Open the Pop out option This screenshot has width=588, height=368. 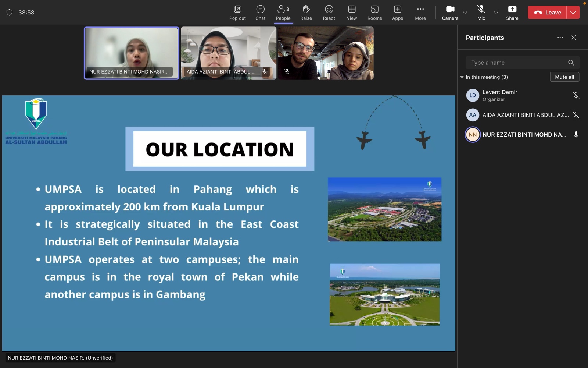pyautogui.click(x=237, y=13)
